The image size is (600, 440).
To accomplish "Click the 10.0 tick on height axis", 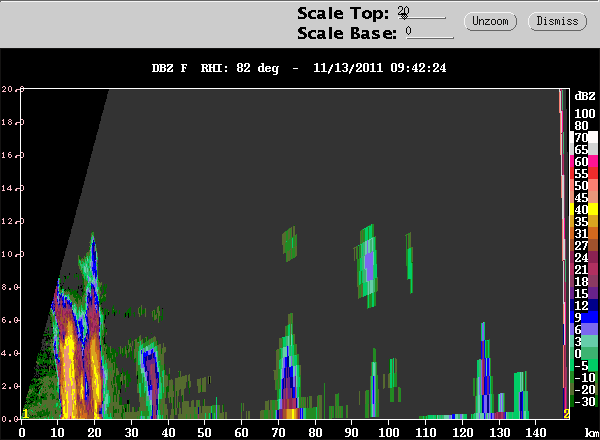I will point(10,254).
